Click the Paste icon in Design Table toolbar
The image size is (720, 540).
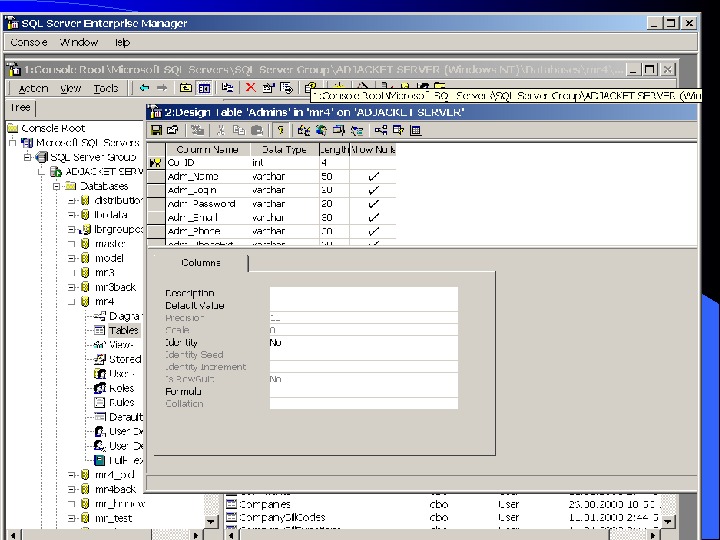(x=257, y=130)
